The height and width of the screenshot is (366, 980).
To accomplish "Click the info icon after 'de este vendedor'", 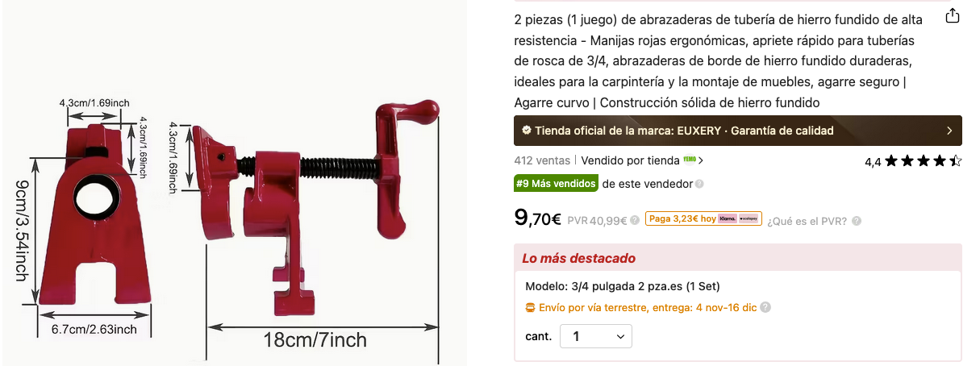I will pos(699,184).
